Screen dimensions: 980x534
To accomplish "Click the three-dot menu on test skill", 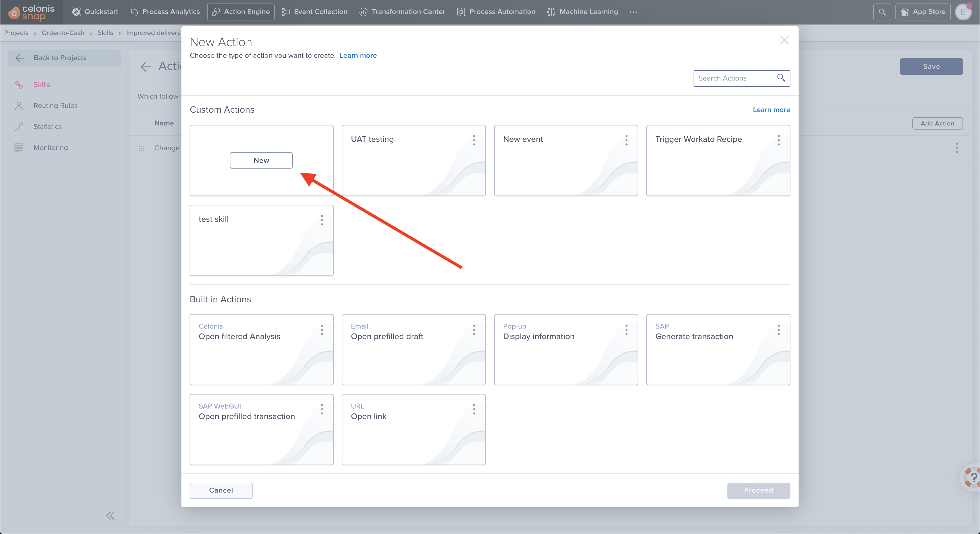I will (x=322, y=219).
